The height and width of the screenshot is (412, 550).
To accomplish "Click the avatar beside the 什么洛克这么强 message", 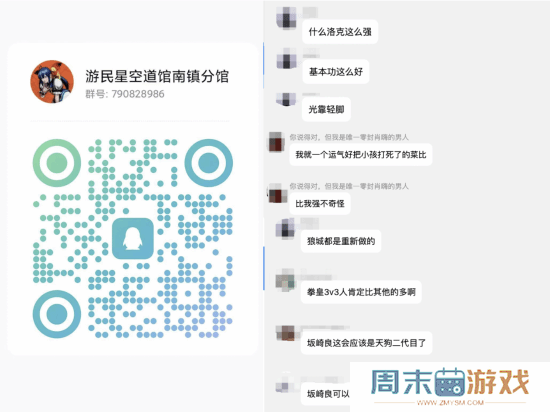I will pos(287,18).
